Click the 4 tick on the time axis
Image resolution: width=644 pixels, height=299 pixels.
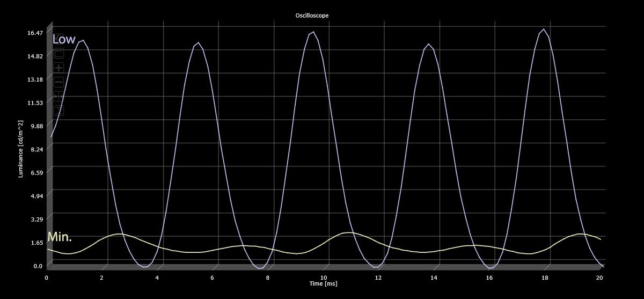point(157,278)
